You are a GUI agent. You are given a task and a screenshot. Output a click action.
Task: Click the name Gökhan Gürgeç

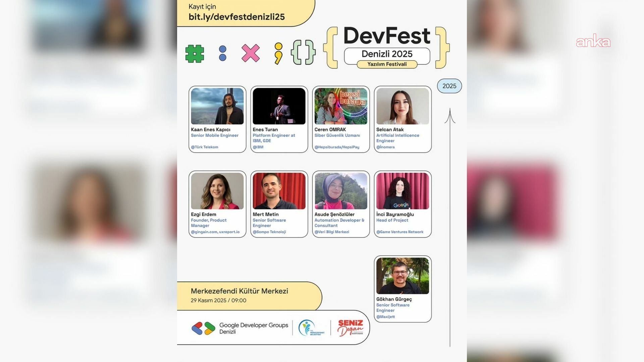(394, 299)
